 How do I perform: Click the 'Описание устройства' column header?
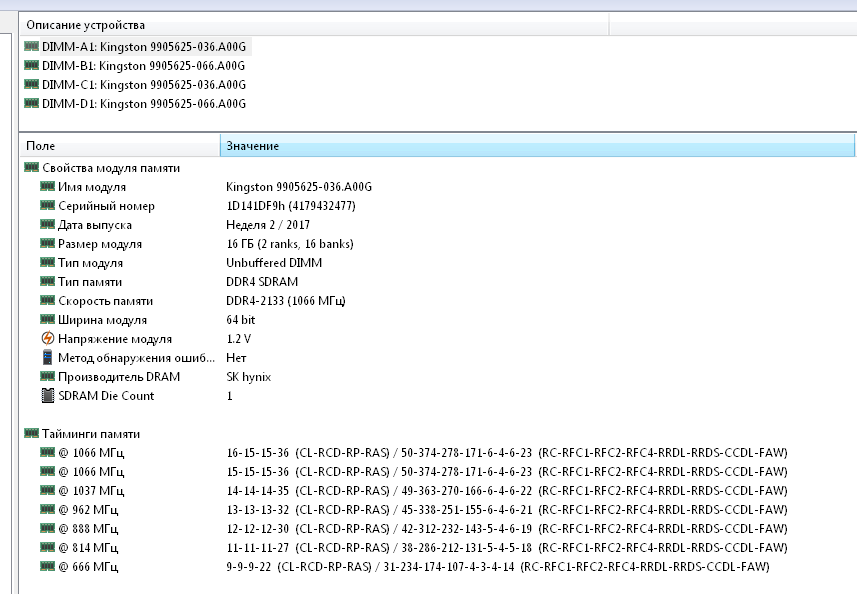314,25
